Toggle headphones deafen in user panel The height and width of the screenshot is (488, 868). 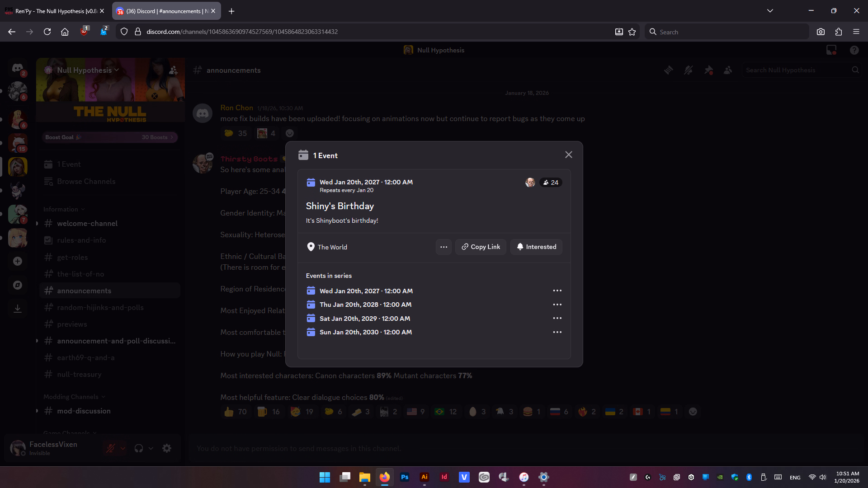pos(139,448)
